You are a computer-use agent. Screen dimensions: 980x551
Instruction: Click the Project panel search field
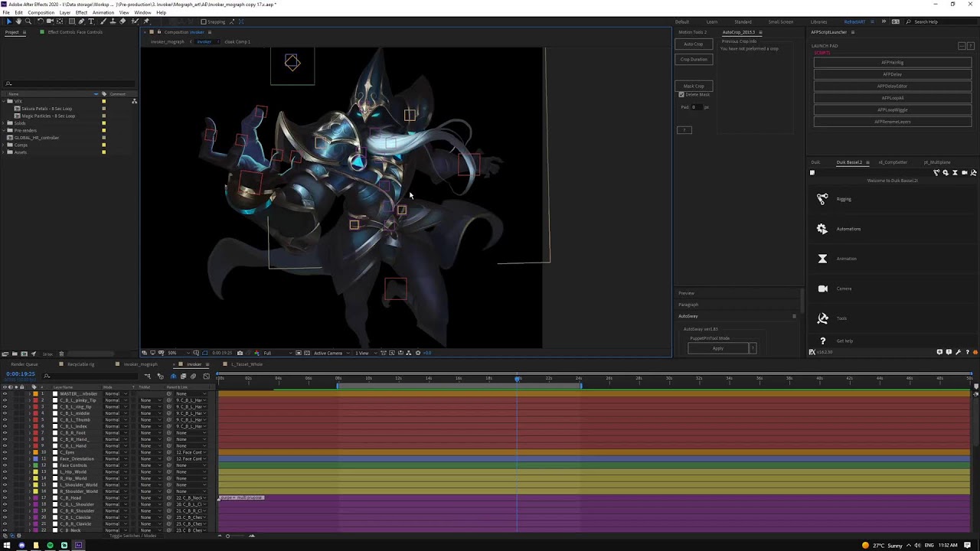pos(69,83)
